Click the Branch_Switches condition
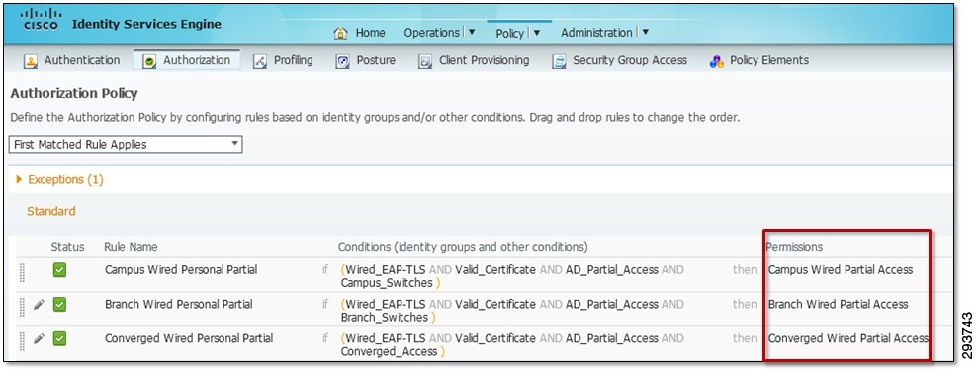The width and height of the screenshot is (980, 371). (385, 318)
